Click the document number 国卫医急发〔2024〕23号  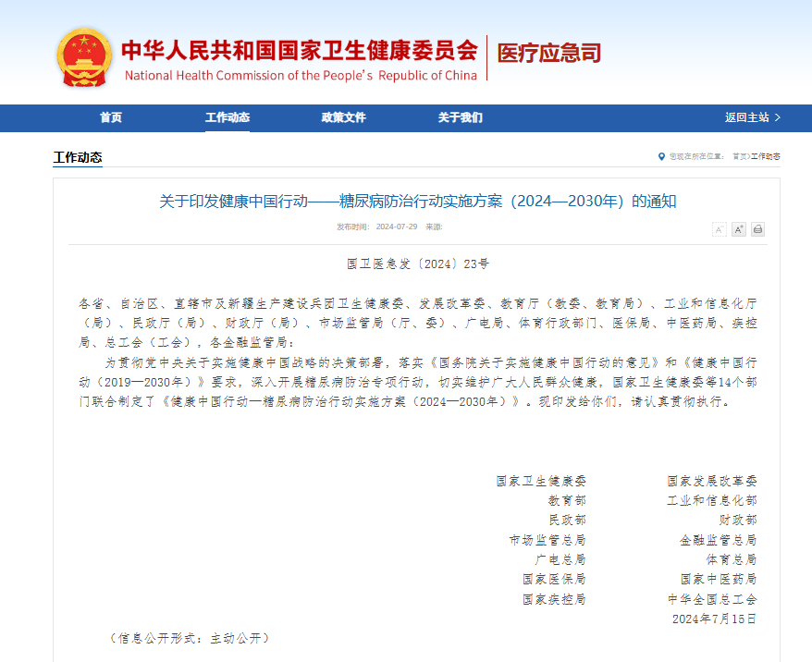(418, 264)
